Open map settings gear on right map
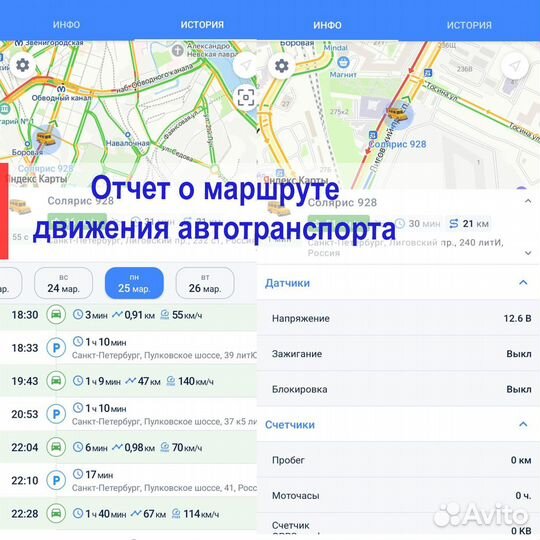This screenshot has height=540, width=540. (281, 65)
